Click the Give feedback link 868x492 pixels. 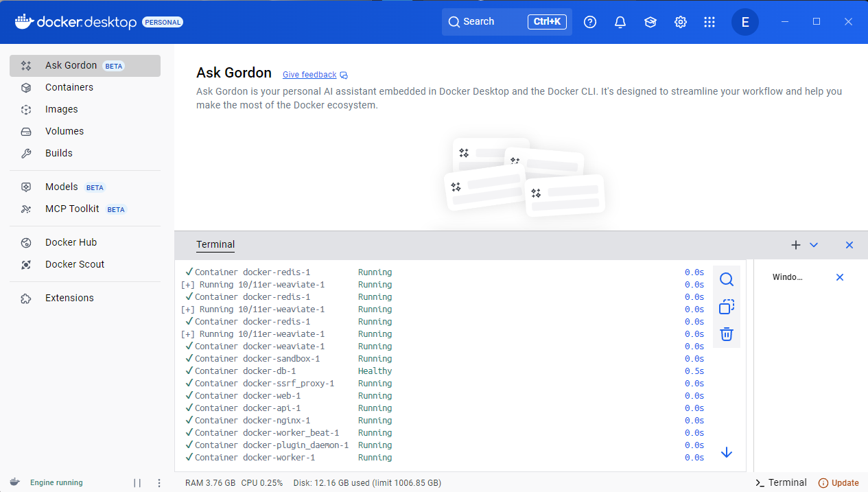pos(309,75)
